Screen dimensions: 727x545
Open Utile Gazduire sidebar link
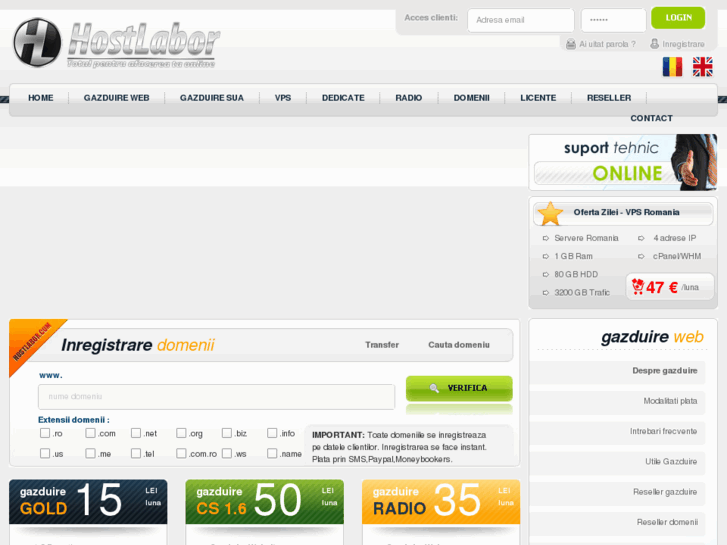[x=671, y=462]
